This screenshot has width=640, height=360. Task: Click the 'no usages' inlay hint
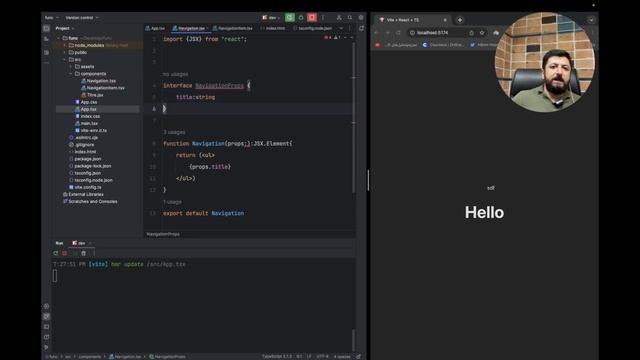point(176,74)
